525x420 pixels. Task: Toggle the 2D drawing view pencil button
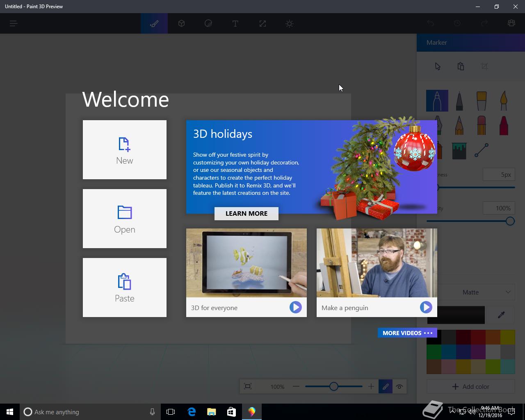(386, 386)
